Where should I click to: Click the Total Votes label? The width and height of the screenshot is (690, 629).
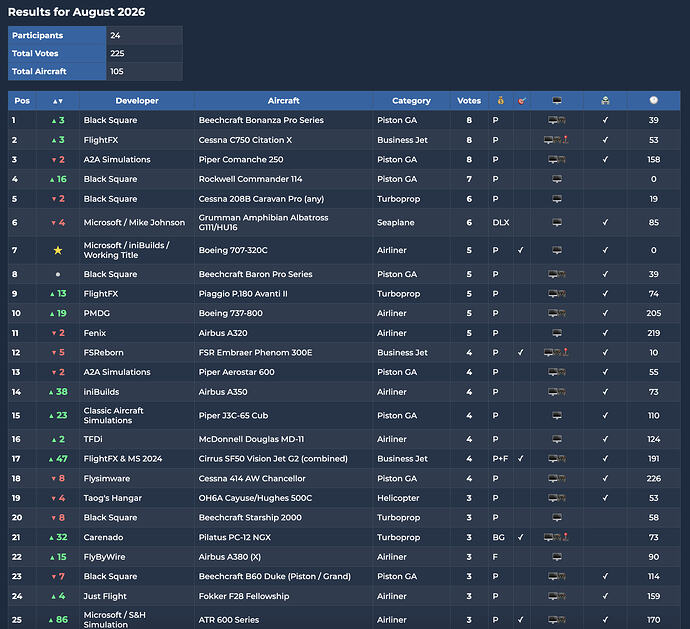35,53
